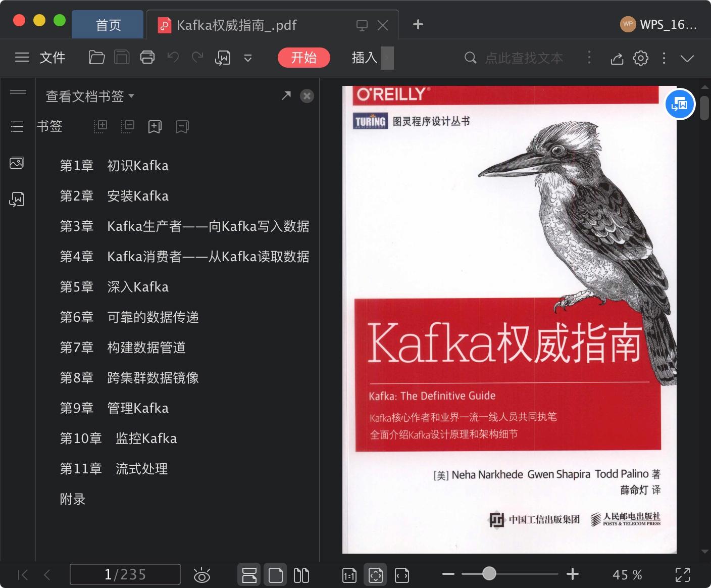Open the settings gear icon
Image resolution: width=711 pixels, height=588 pixels.
click(641, 58)
